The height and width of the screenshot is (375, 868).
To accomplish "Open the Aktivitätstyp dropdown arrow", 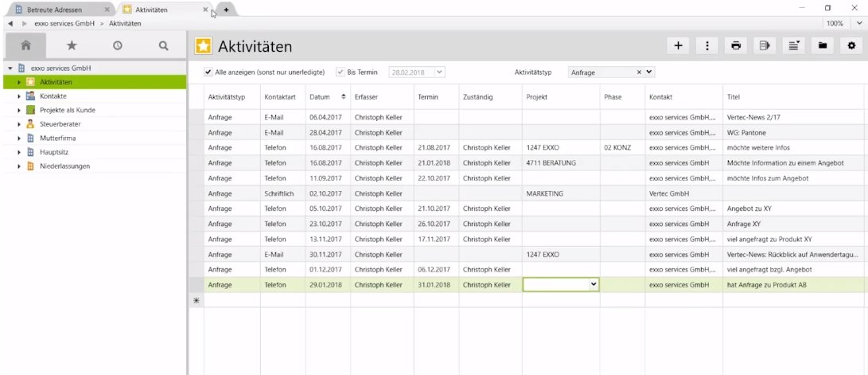I will [x=650, y=72].
